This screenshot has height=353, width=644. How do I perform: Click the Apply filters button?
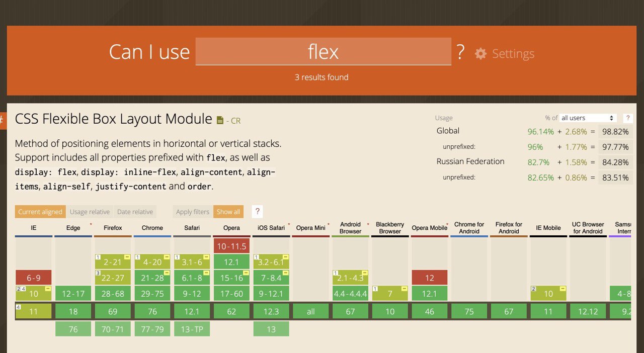[x=193, y=212]
